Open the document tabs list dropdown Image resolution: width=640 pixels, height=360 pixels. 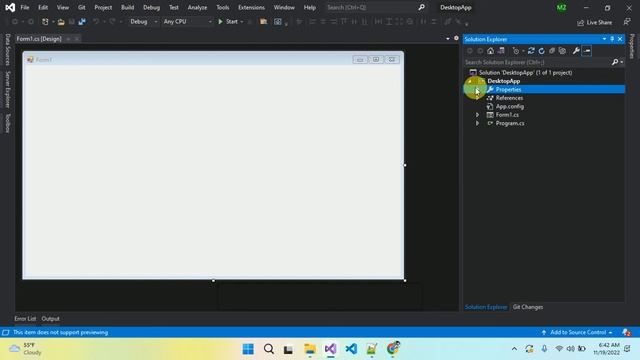coord(448,39)
